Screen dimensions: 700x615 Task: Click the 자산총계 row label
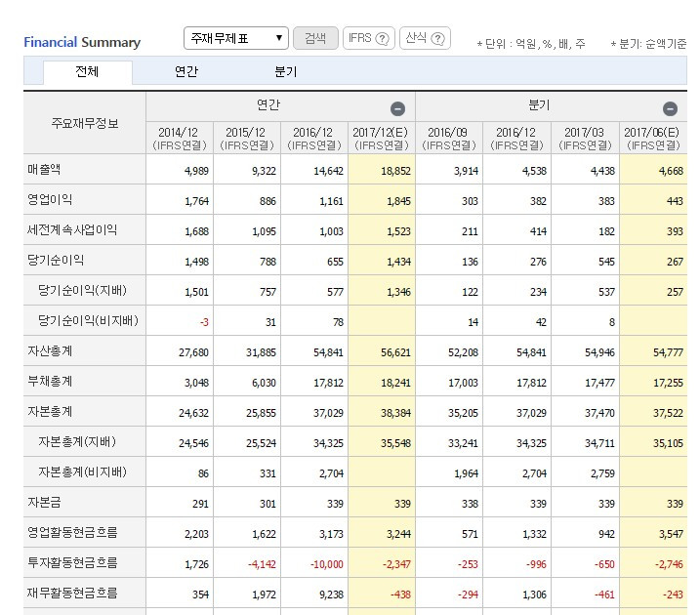point(50,350)
